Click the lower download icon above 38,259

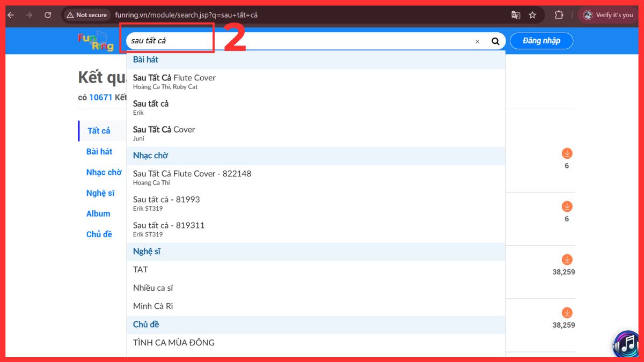567,313
